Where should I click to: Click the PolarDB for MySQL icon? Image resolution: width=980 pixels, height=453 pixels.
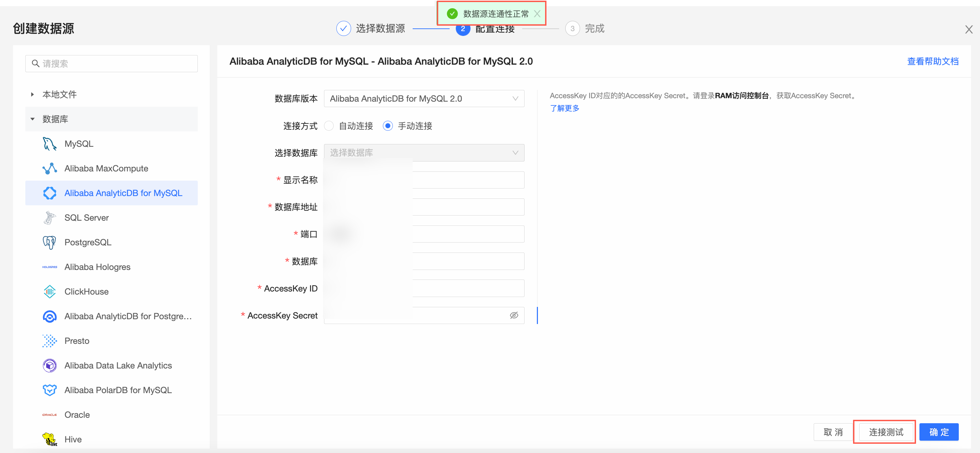[x=50, y=390]
